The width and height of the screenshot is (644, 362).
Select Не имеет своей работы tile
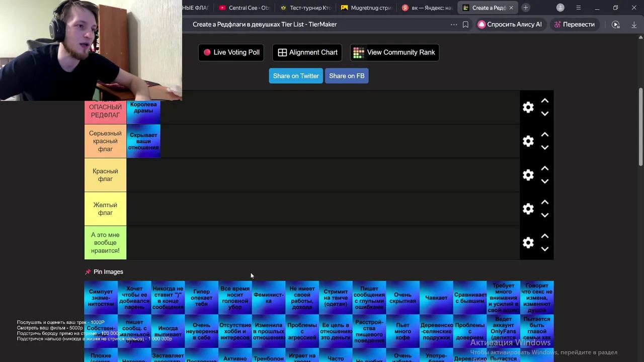click(302, 298)
